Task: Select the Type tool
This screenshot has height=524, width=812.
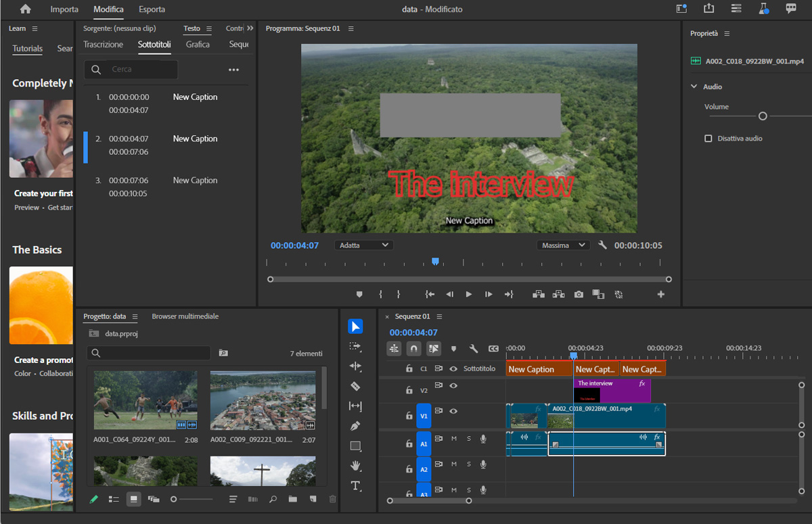Action: [x=355, y=485]
